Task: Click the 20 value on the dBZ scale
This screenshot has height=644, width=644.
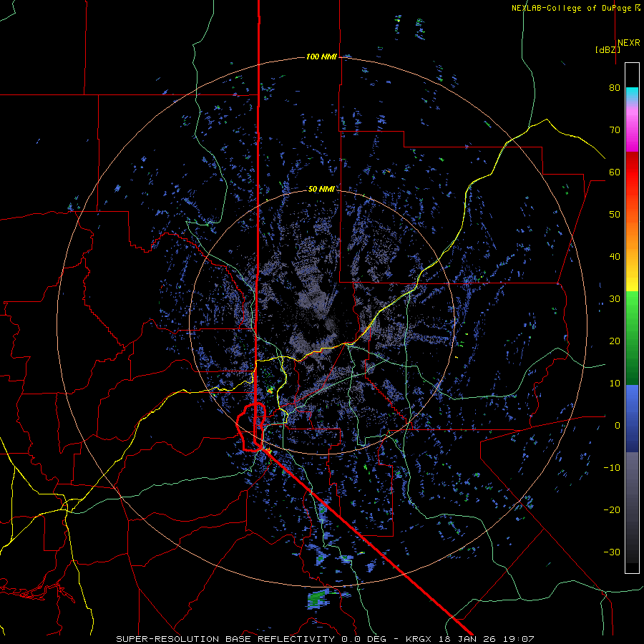Action: (615, 341)
